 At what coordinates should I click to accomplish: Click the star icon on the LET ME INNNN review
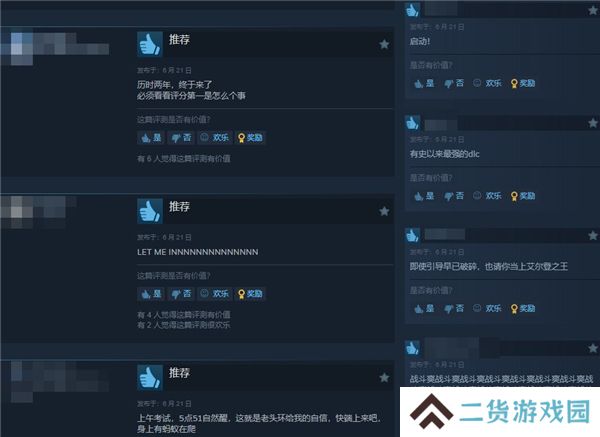tap(384, 211)
